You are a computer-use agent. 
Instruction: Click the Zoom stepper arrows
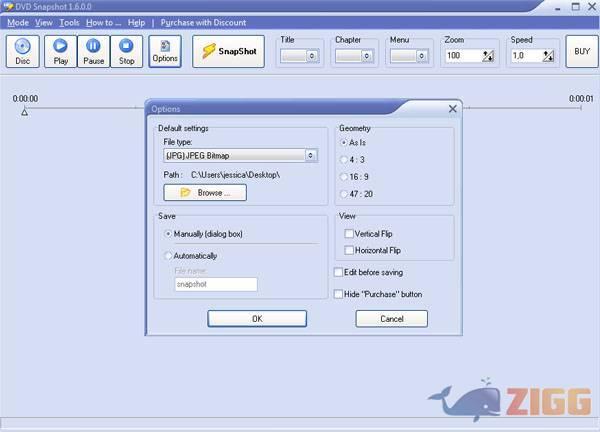tap(488, 56)
